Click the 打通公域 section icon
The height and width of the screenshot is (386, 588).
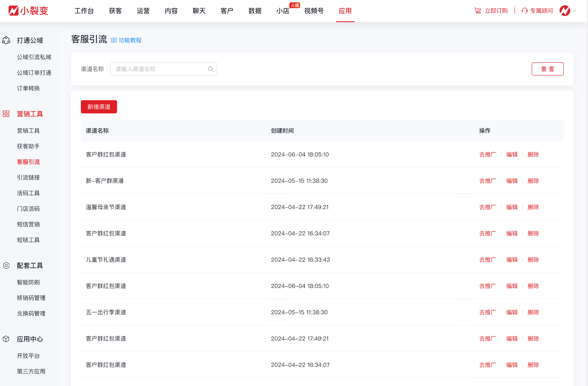click(6, 40)
